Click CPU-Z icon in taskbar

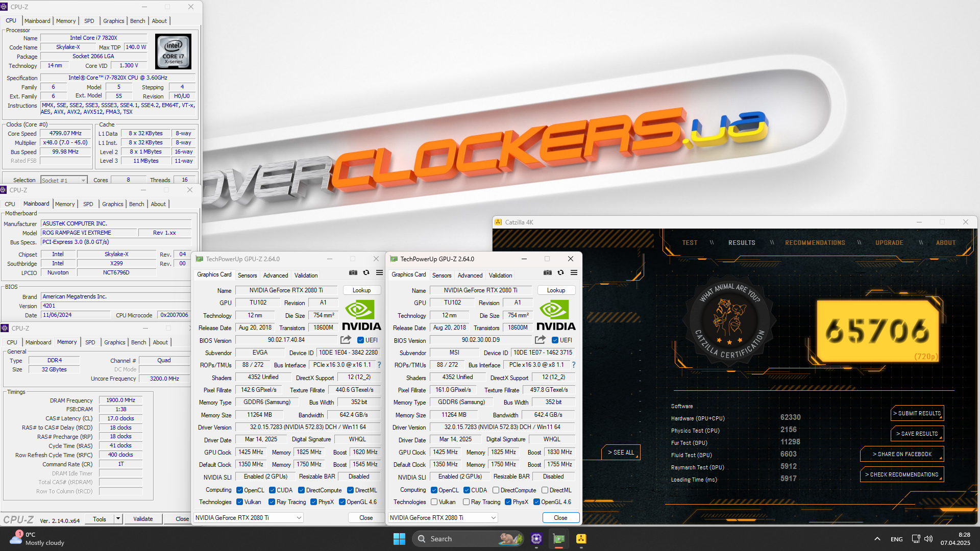pyautogui.click(x=536, y=539)
